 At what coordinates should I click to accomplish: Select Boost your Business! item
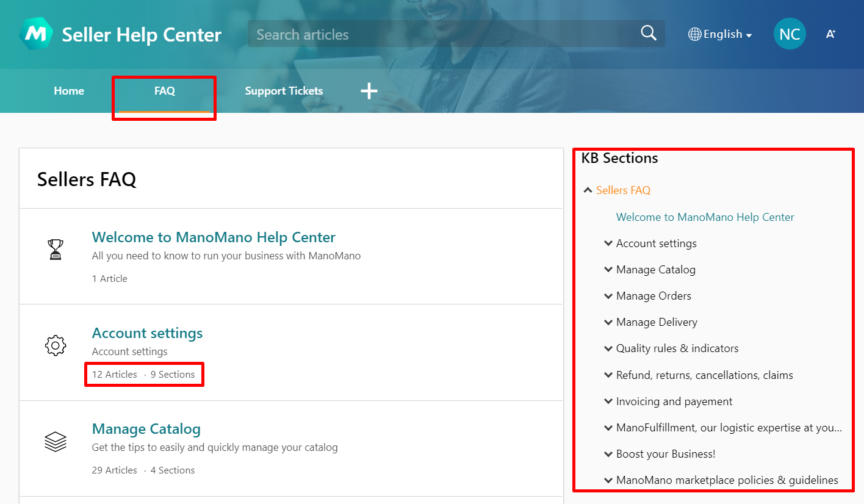666,454
